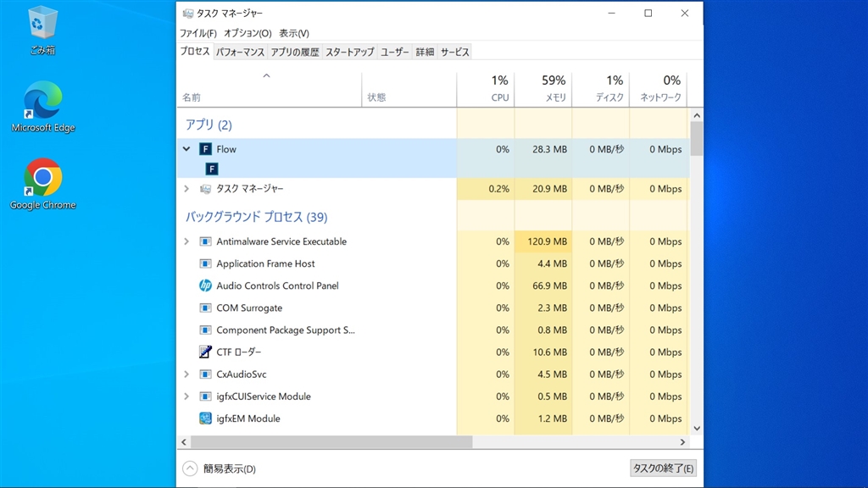Click the タスクの終了 button

(x=664, y=469)
